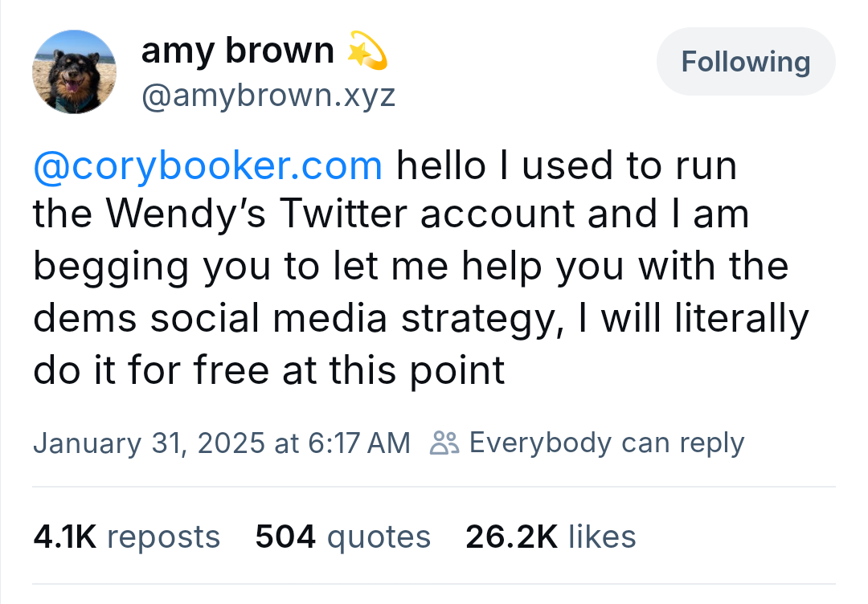Click the 504 quotes number

pyautogui.click(x=285, y=537)
